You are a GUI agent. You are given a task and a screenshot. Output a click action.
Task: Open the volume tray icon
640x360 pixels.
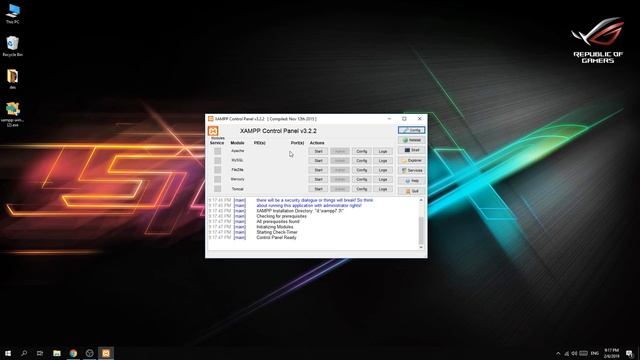click(x=574, y=353)
